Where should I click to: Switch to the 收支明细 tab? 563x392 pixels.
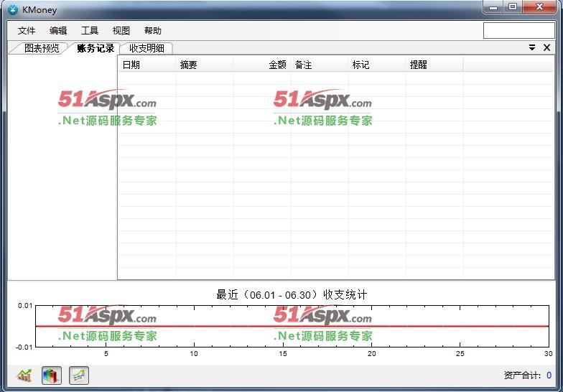(146, 48)
